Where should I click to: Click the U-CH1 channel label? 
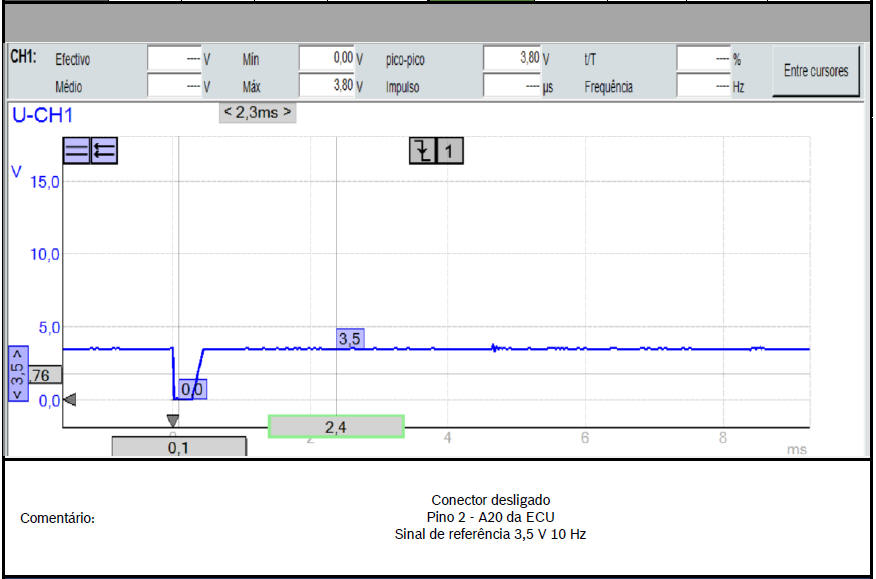coord(42,115)
